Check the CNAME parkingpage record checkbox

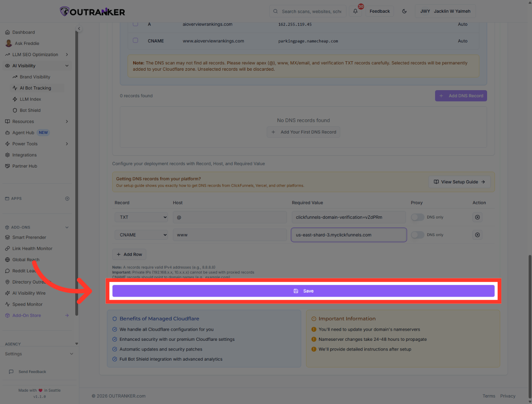[135, 40]
